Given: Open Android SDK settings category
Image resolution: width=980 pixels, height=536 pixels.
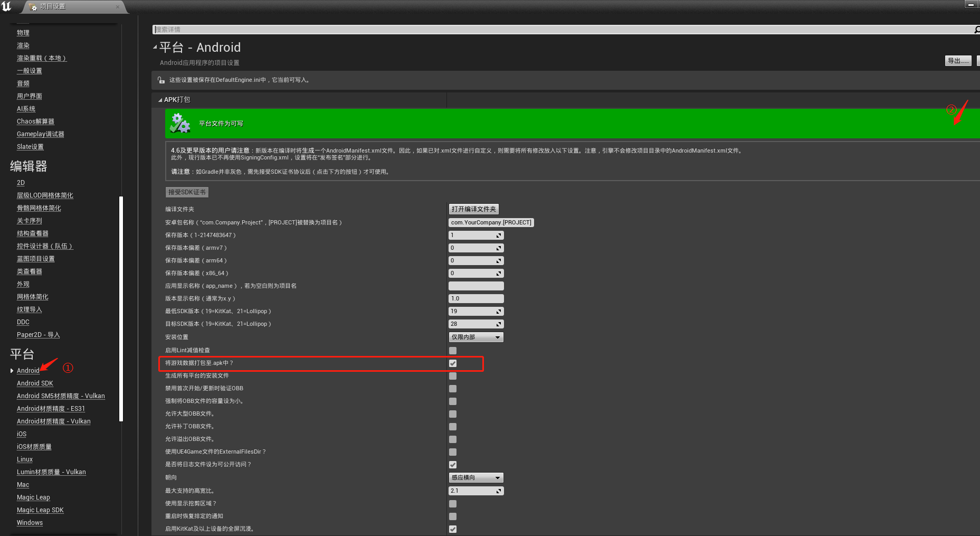Looking at the screenshot, I should pos(35,383).
